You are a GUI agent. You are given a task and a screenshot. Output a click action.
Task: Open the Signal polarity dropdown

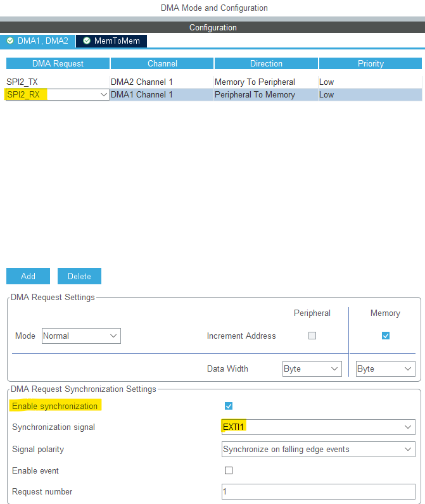point(318,449)
